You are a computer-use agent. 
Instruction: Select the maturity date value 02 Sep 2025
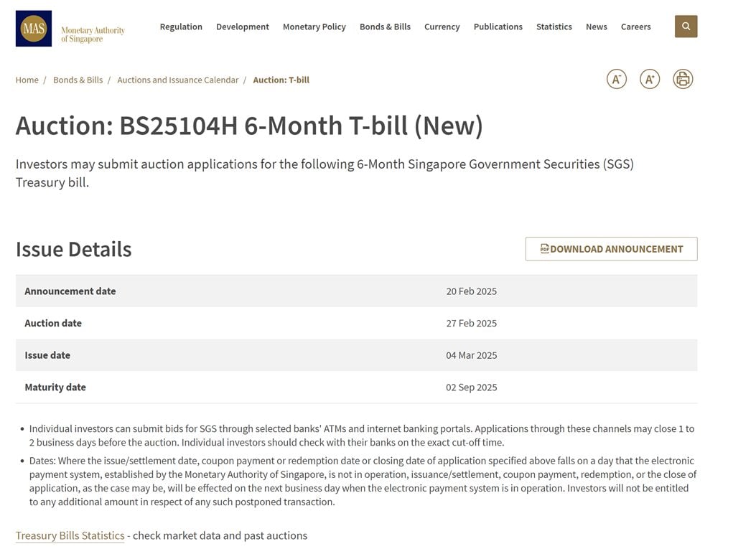tap(472, 388)
